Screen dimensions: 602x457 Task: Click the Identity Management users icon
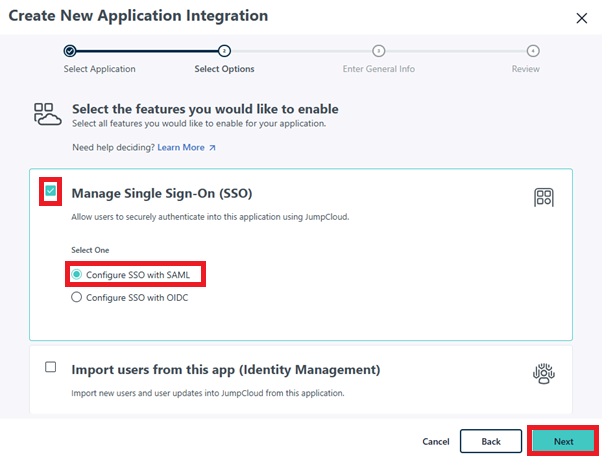(544, 374)
